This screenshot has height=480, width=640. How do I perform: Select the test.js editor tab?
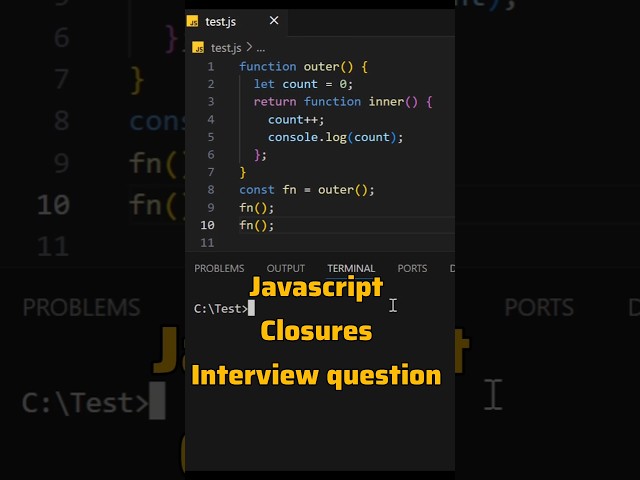point(236,21)
